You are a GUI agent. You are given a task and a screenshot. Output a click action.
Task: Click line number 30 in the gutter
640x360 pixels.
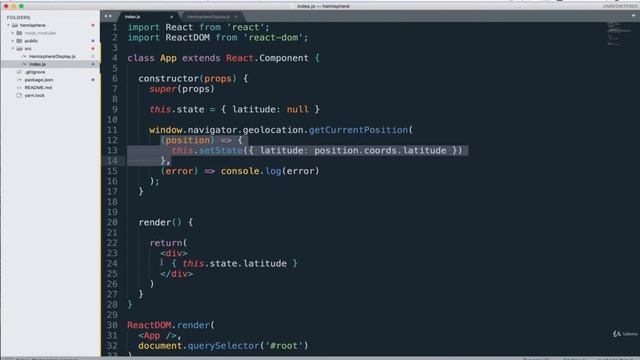[x=112, y=325]
